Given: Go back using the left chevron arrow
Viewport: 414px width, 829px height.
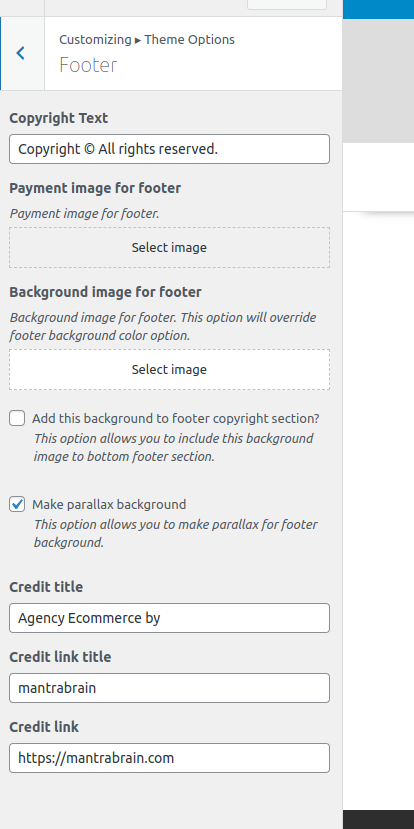Looking at the screenshot, I should [x=22, y=53].
